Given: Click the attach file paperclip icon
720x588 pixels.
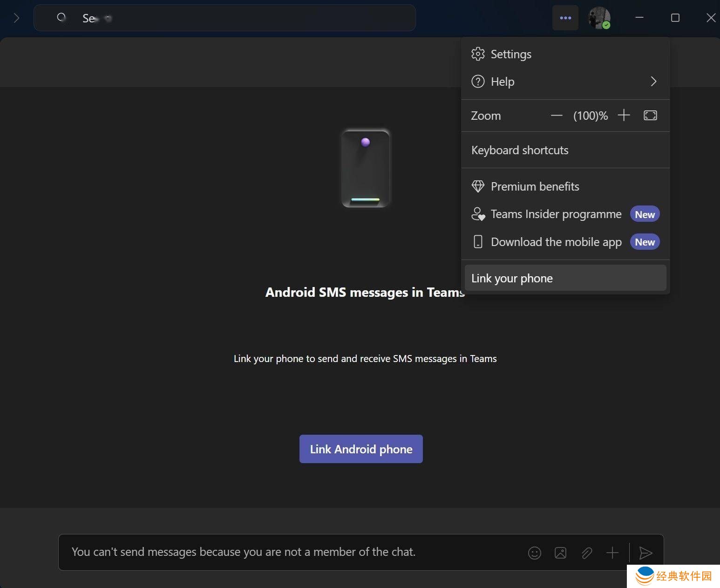Looking at the screenshot, I should tap(587, 553).
